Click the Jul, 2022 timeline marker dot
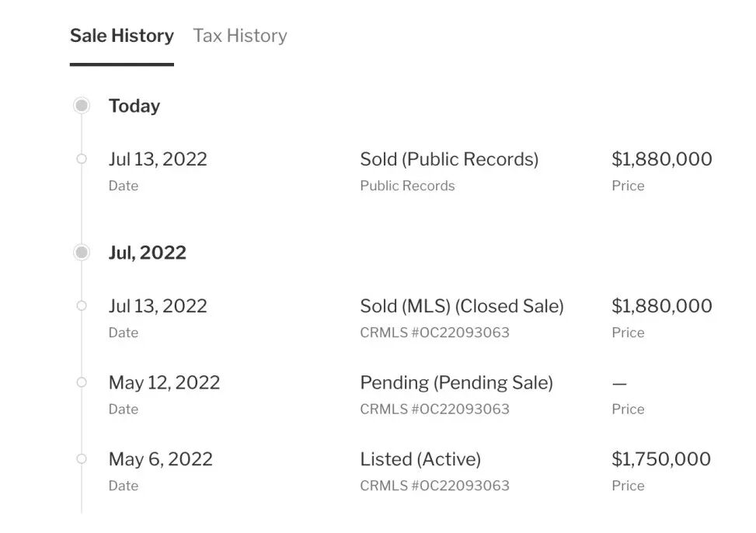The width and height of the screenshot is (756, 533). 82,253
